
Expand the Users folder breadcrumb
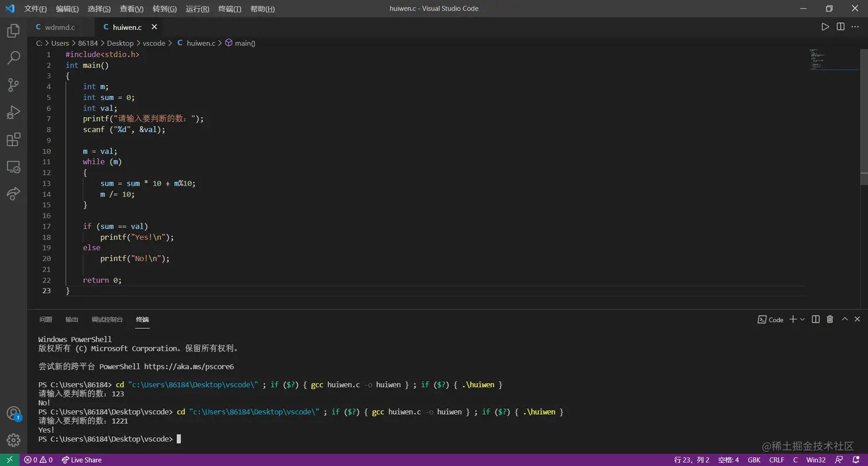pos(60,43)
